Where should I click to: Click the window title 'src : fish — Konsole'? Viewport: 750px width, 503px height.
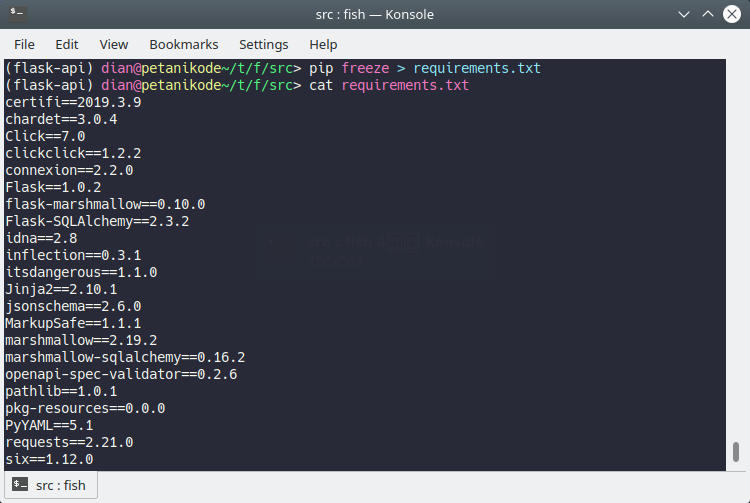click(375, 15)
